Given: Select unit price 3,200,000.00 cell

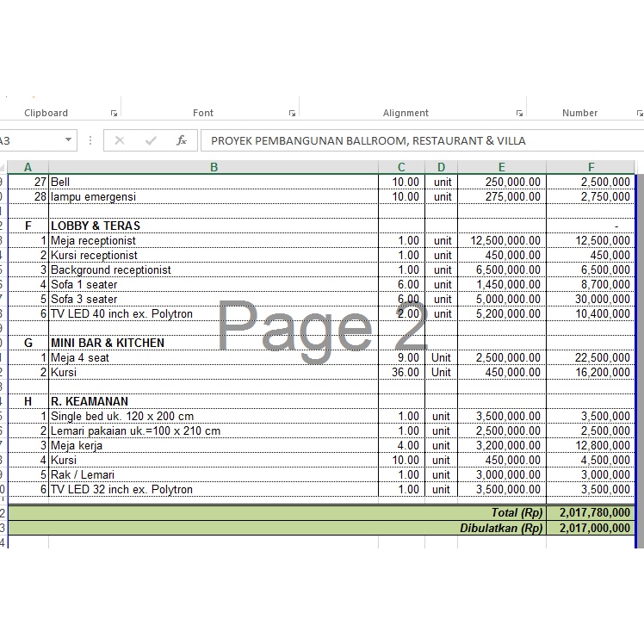Looking at the screenshot, I should 502,446.
